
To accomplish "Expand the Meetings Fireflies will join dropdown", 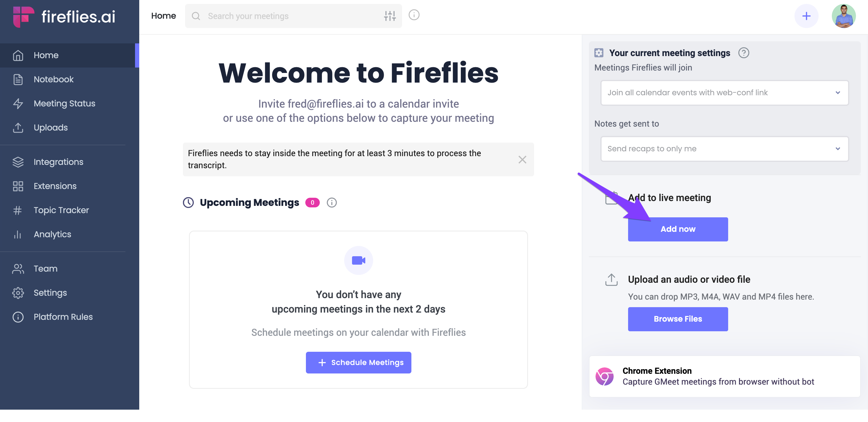I will (724, 93).
